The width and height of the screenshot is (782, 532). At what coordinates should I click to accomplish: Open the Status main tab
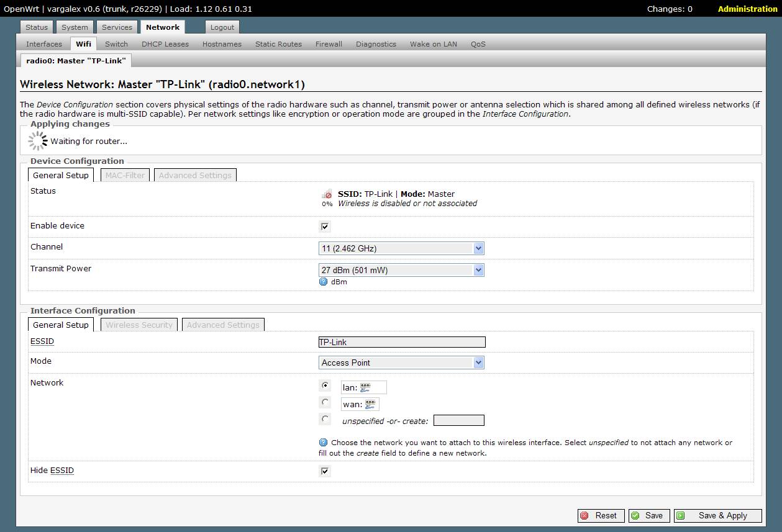(37, 27)
